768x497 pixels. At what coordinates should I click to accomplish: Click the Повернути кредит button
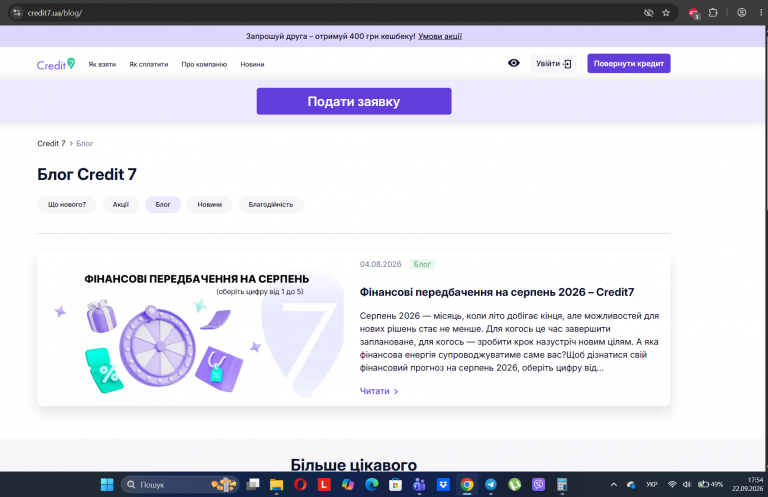pyautogui.click(x=629, y=63)
